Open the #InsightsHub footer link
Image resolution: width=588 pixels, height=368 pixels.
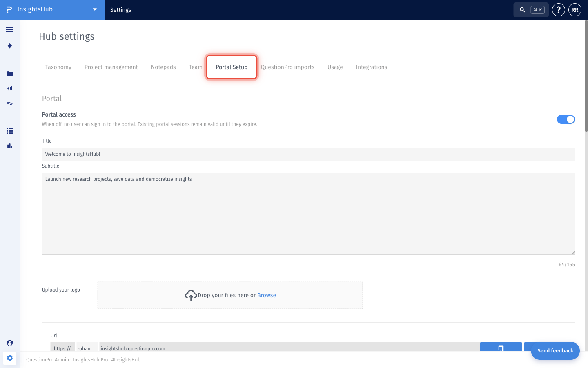(126, 360)
